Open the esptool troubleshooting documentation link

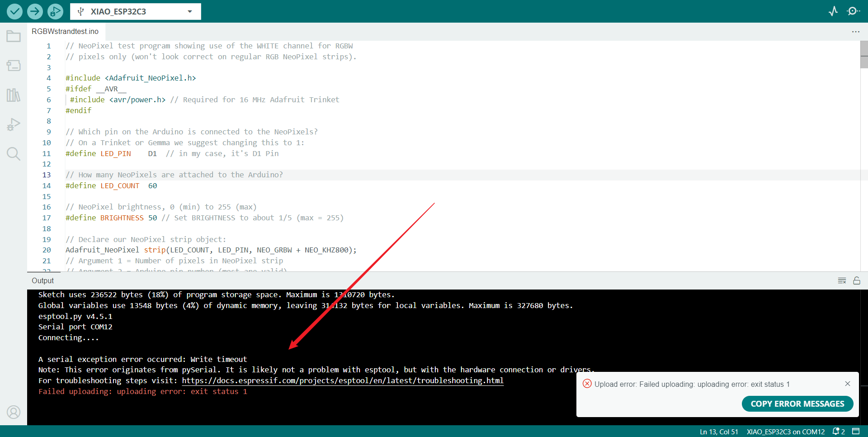tap(343, 380)
